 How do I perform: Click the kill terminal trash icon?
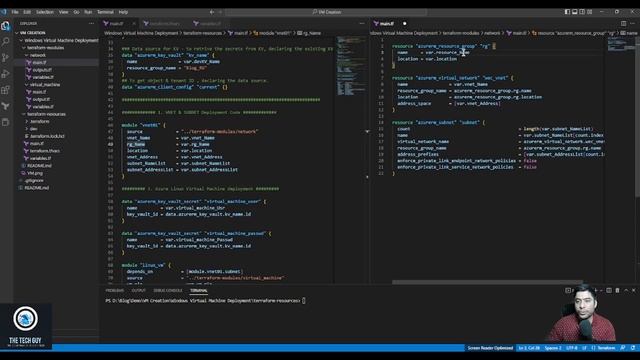(x=617, y=290)
